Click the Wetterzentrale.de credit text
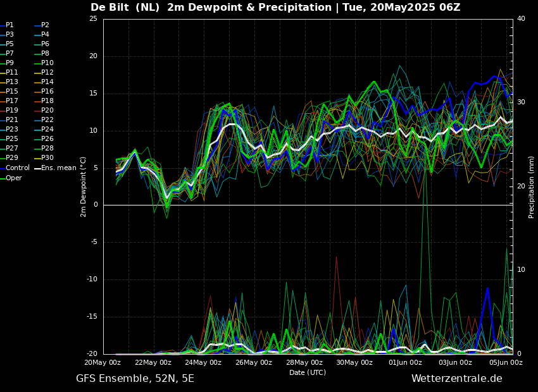This screenshot has width=538, height=392. (457, 379)
